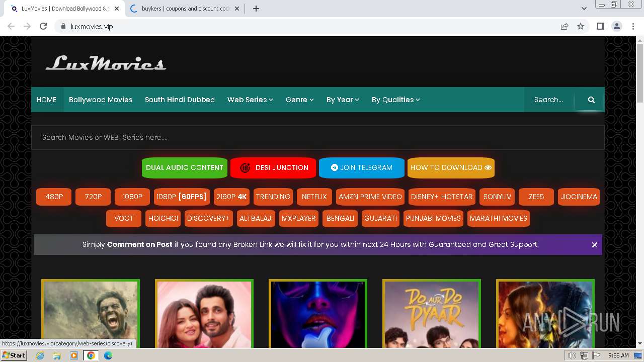The width and height of the screenshot is (644, 362).
Task: Select the 2160P 4K tag
Action: (232, 197)
